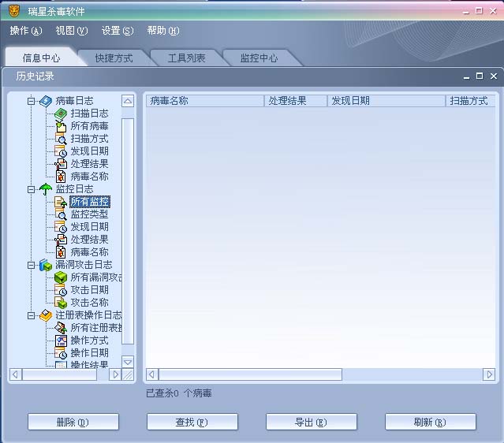This screenshot has height=443, width=504.
Task: Open the 设置(S) menu
Action: (118, 31)
